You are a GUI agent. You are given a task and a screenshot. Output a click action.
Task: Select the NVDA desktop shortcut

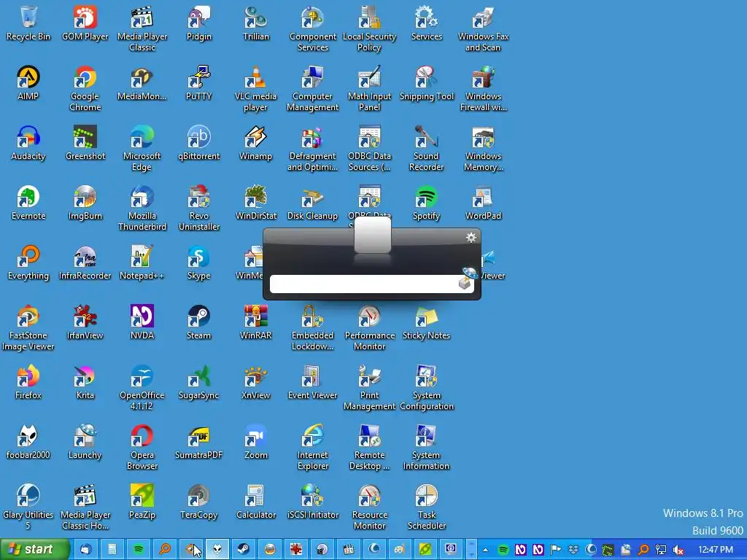[142, 323]
